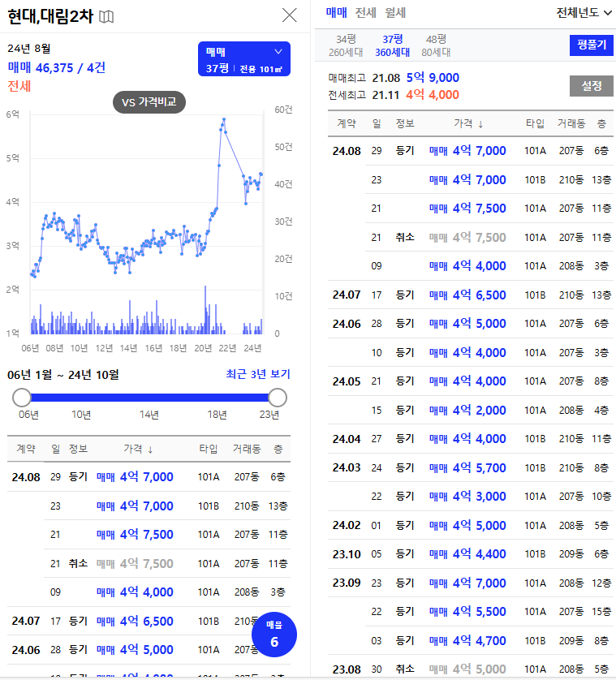Click the 타입 column header in left table
Screen dimensions: 616x680
tap(209, 449)
